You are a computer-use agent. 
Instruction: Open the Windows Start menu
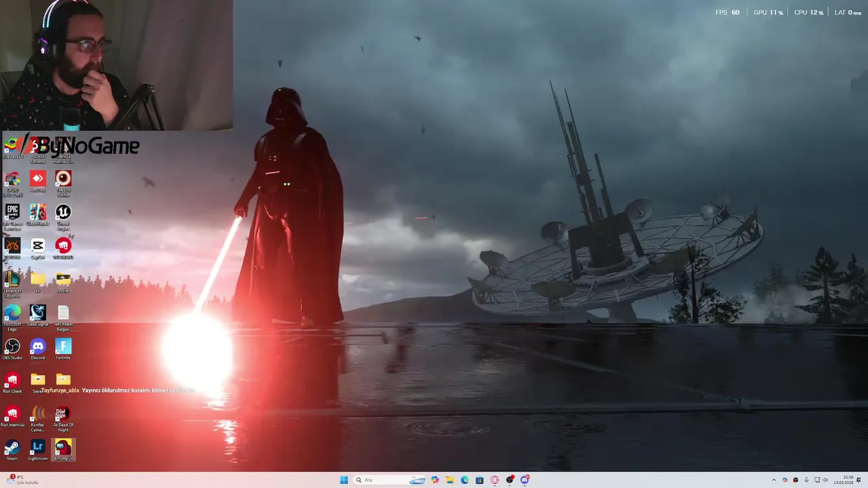point(344,480)
